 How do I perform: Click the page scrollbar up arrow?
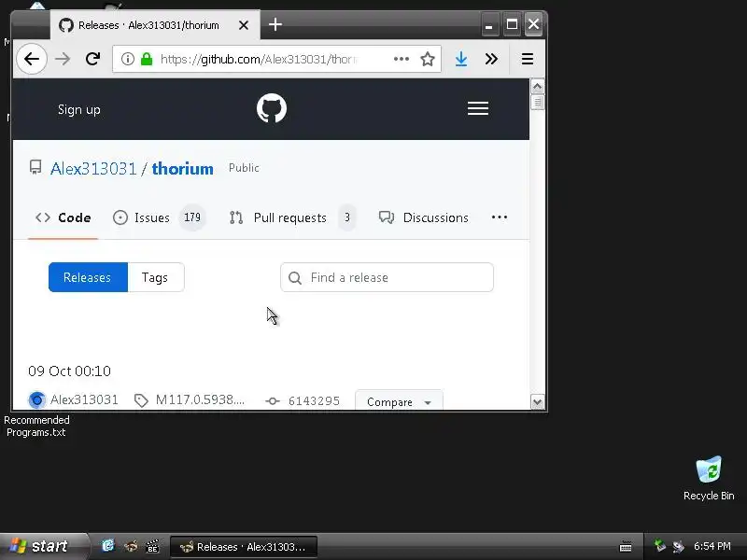(537, 87)
